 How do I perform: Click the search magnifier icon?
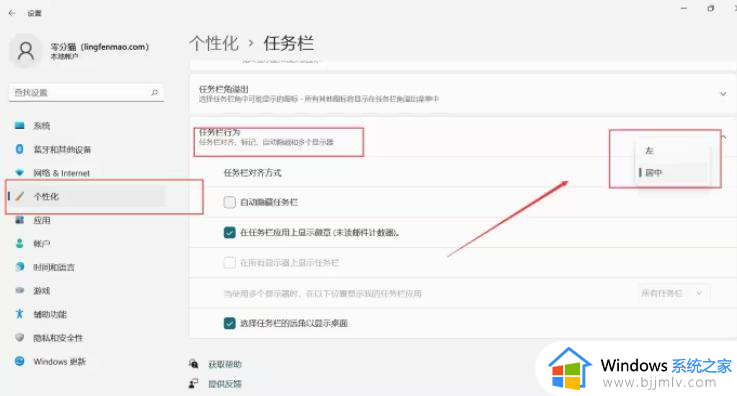coord(154,93)
